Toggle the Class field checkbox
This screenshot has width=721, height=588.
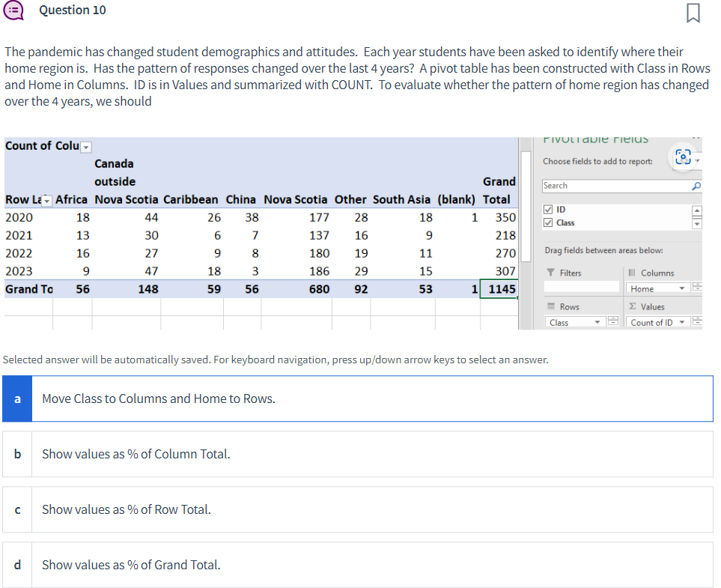coord(547,222)
